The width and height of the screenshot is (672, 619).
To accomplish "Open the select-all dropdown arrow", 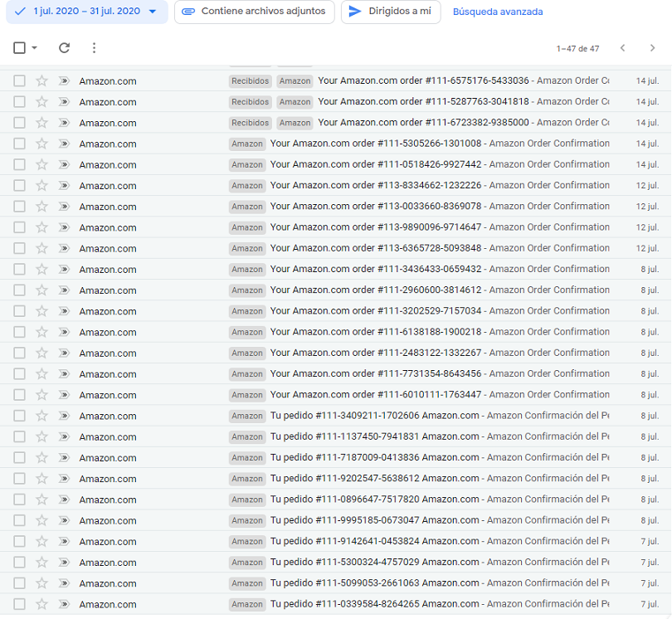I will click(x=34, y=47).
